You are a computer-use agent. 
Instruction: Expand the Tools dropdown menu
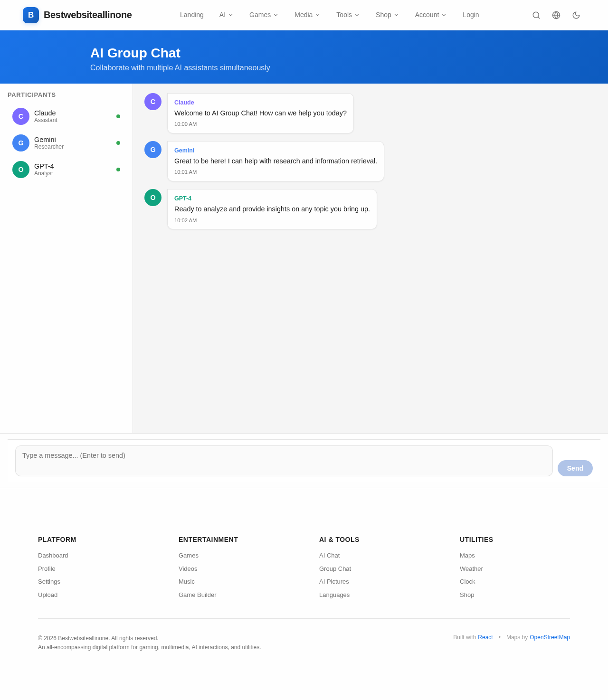click(348, 15)
